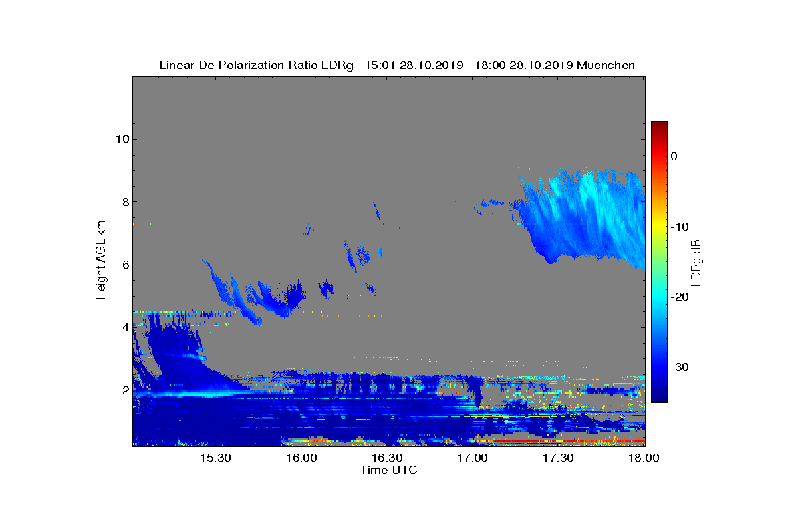Click "Muenchen" in the plot title
The height and width of the screenshot is (532, 798).
pos(606,65)
